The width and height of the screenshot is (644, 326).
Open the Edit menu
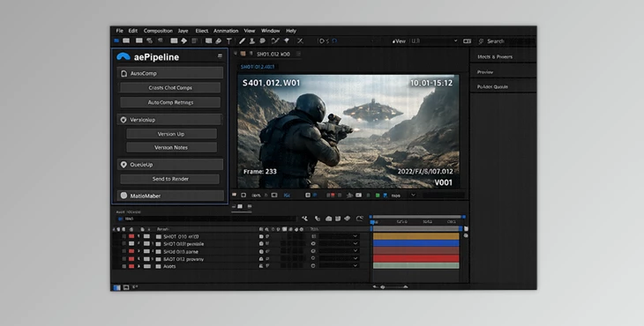(x=132, y=31)
